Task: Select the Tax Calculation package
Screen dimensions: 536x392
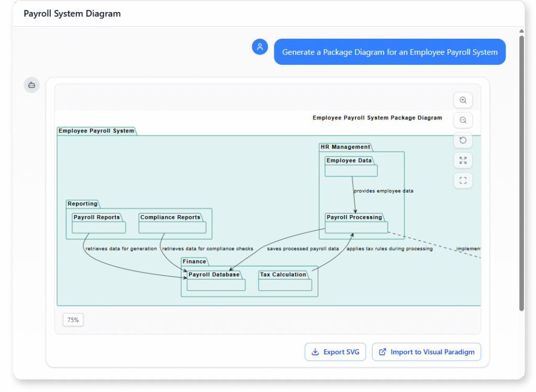Action: [x=283, y=274]
